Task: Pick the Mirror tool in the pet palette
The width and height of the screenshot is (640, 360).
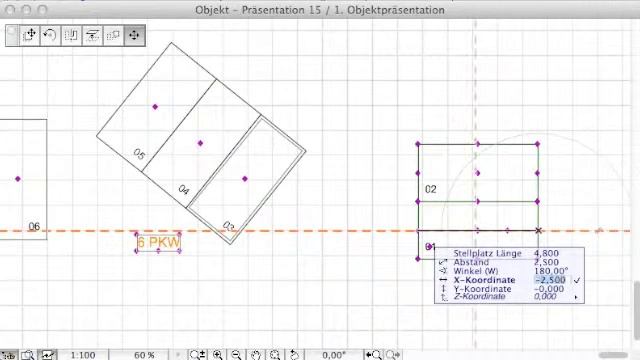Action: point(71,36)
